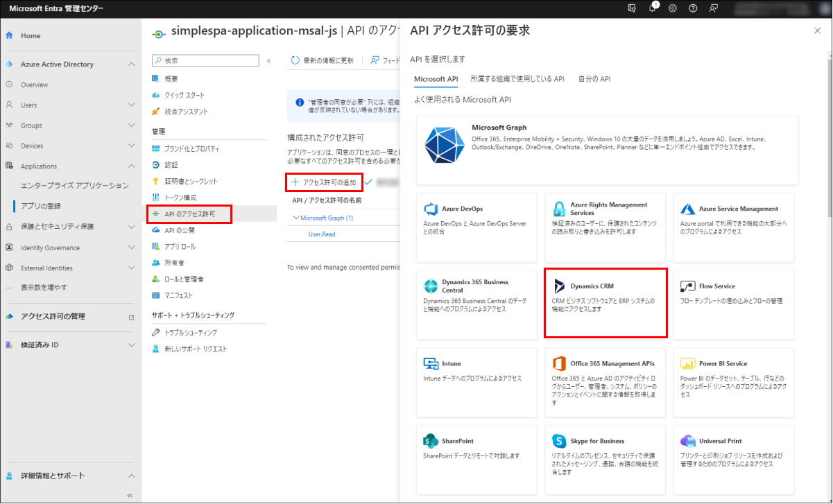This screenshot has height=504, width=833.
Task: Select the Dynamics CRM API card
Action: [606, 304]
